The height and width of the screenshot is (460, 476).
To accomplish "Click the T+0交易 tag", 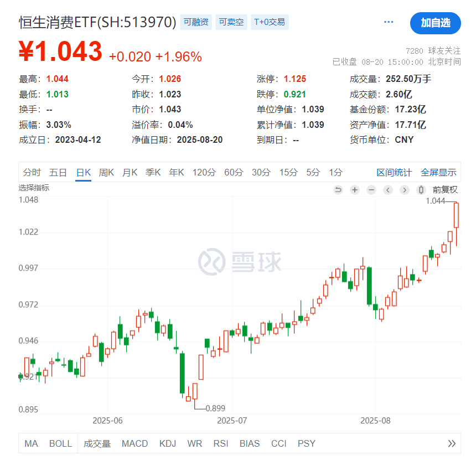I will (270, 22).
